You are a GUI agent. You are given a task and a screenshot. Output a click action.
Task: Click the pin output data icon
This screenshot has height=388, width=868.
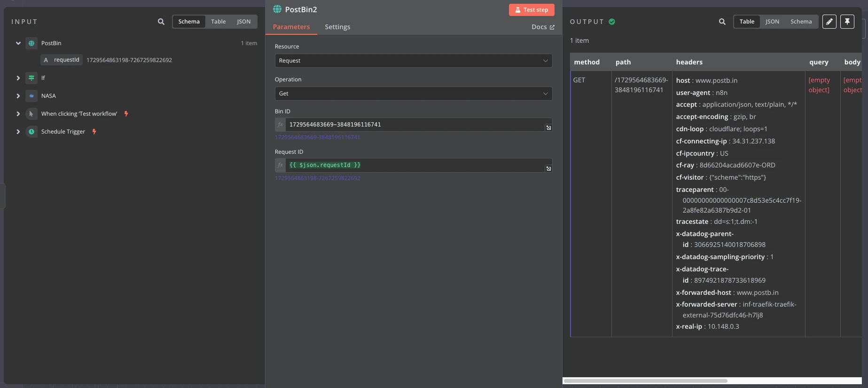pyautogui.click(x=847, y=22)
